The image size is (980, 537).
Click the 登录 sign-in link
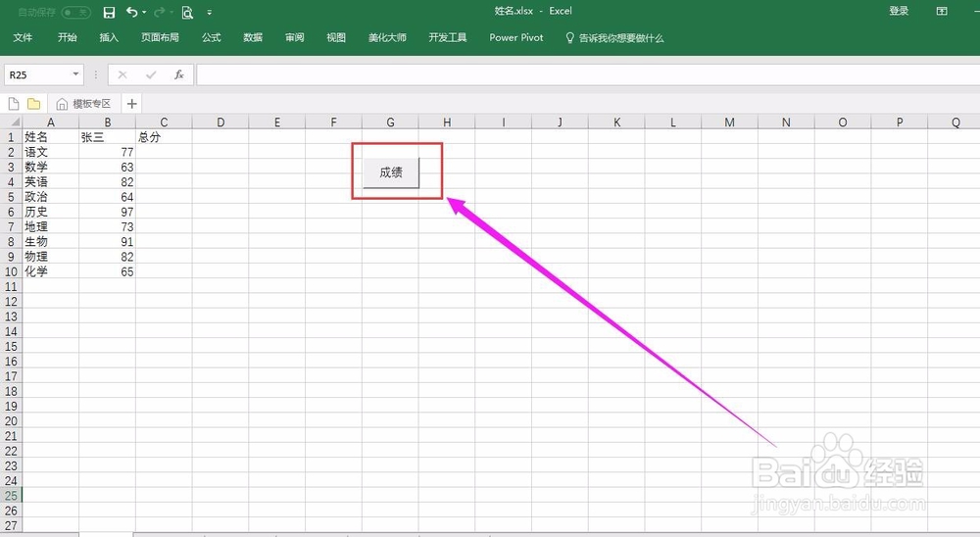pos(899,11)
